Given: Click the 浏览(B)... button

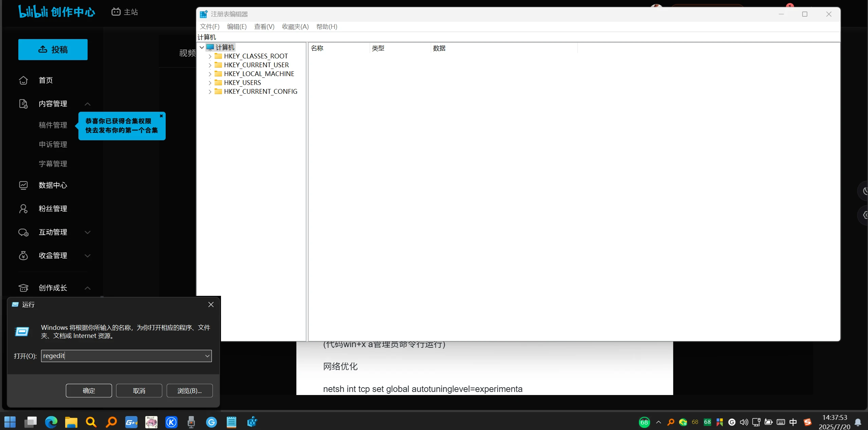Looking at the screenshot, I should pyautogui.click(x=189, y=391).
